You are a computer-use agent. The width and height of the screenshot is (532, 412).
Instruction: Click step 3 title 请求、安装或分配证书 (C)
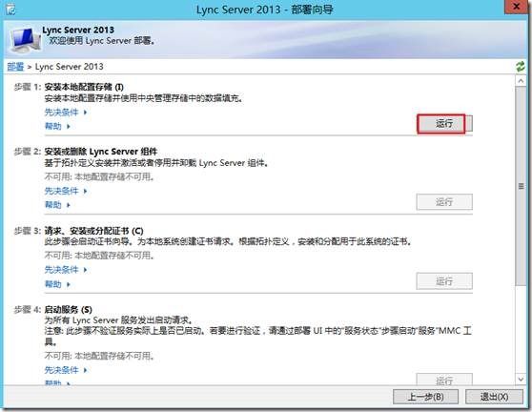(x=94, y=231)
